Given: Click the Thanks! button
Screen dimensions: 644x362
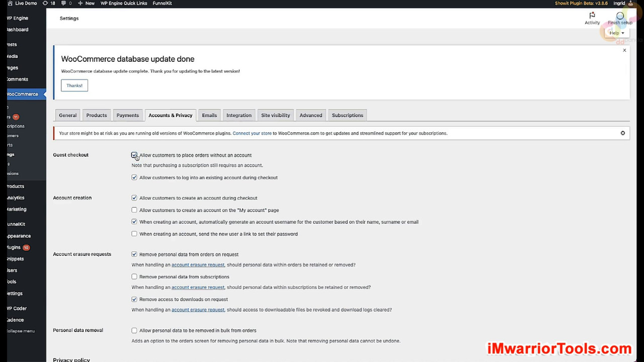Looking at the screenshot, I should [x=74, y=85].
